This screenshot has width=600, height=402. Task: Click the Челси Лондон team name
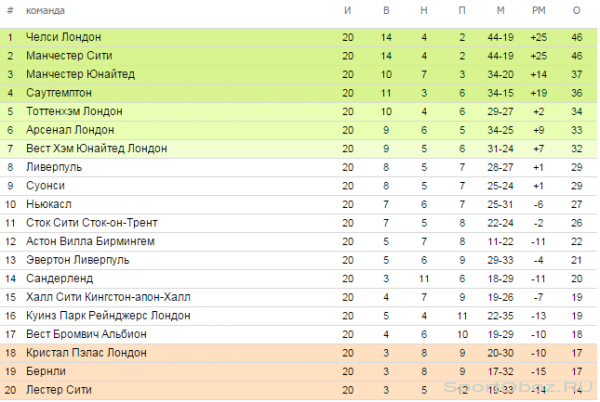click(64, 37)
